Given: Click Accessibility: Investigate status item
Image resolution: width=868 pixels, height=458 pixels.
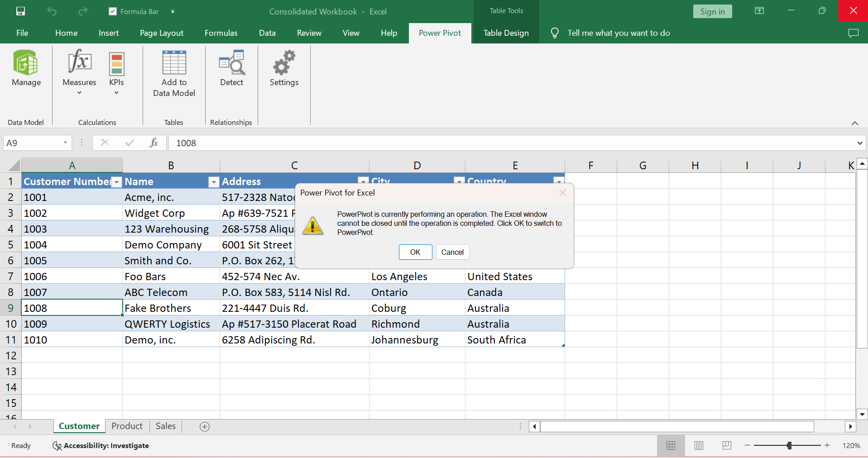Looking at the screenshot, I should (101, 446).
